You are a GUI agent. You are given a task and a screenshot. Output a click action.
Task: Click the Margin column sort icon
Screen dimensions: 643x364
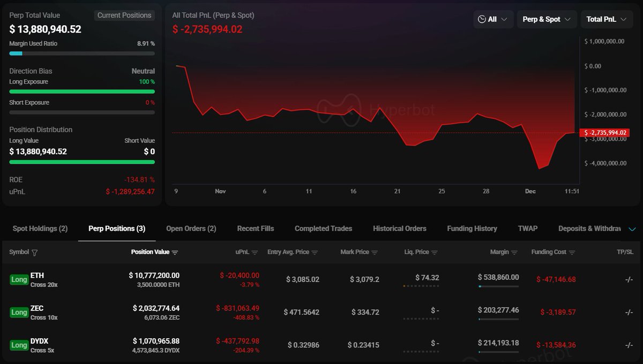[514, 253]
